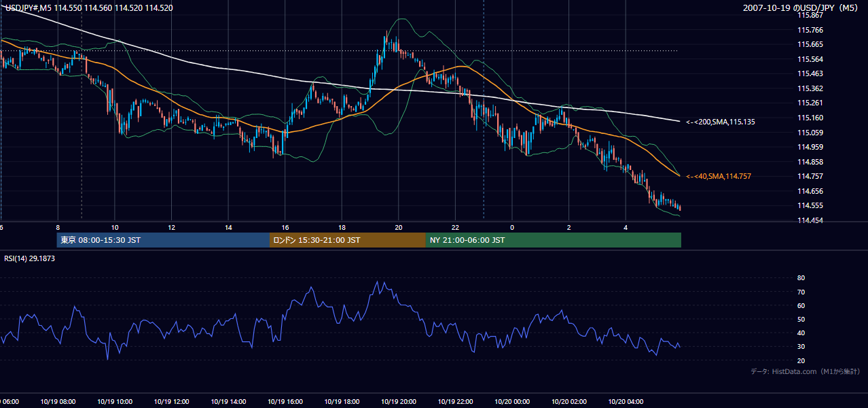Click hour tick 18 under price chart
Viewport: 868px width, 408px height.
[342, 227]
